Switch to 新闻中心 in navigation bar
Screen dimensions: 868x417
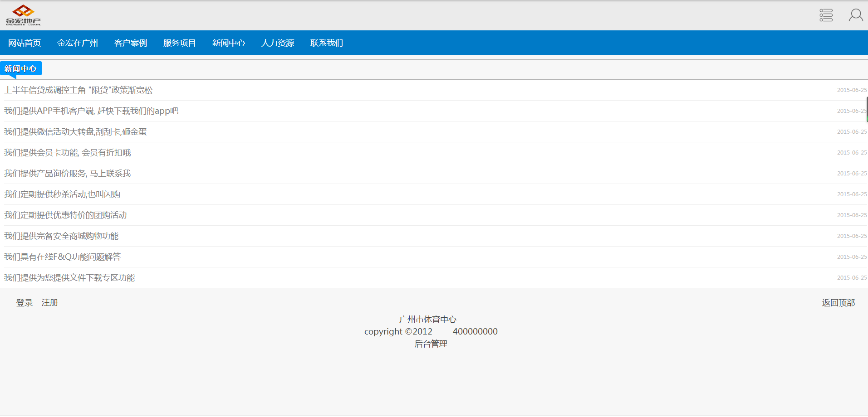[229, 43]
